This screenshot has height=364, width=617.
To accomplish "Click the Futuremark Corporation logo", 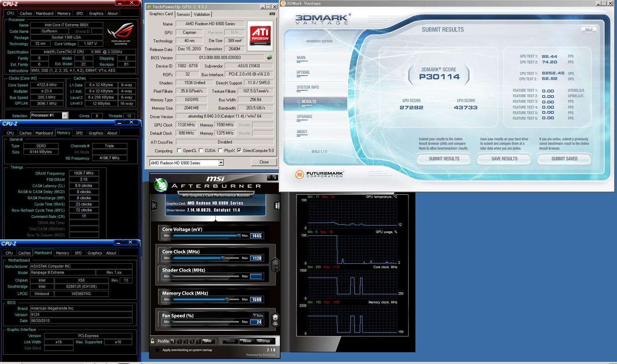I will click(319, 175).
